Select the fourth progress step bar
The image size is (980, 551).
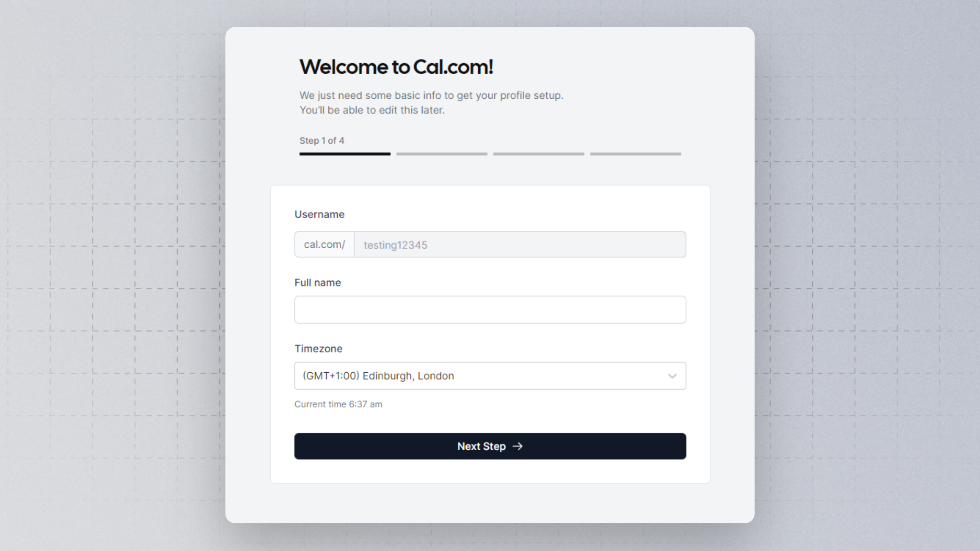coord(635,154)
